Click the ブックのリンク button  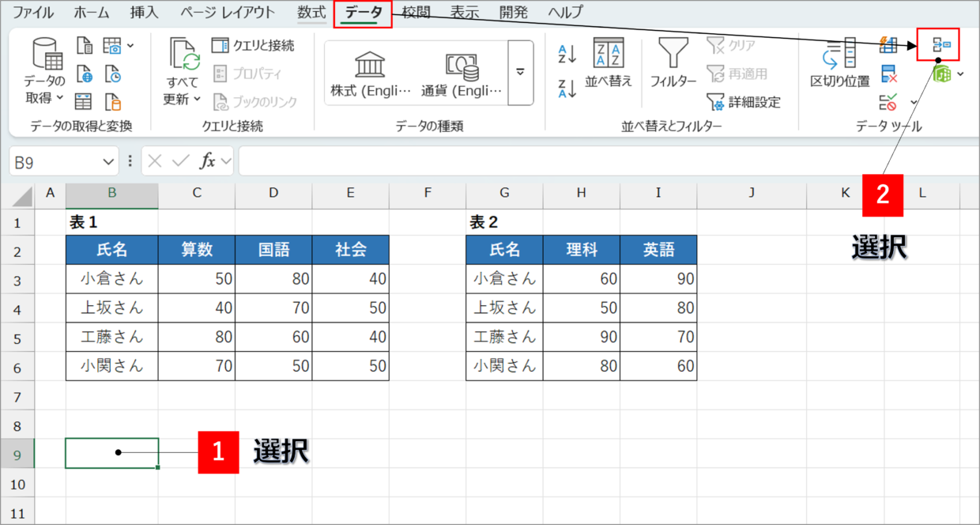point(255,101)
